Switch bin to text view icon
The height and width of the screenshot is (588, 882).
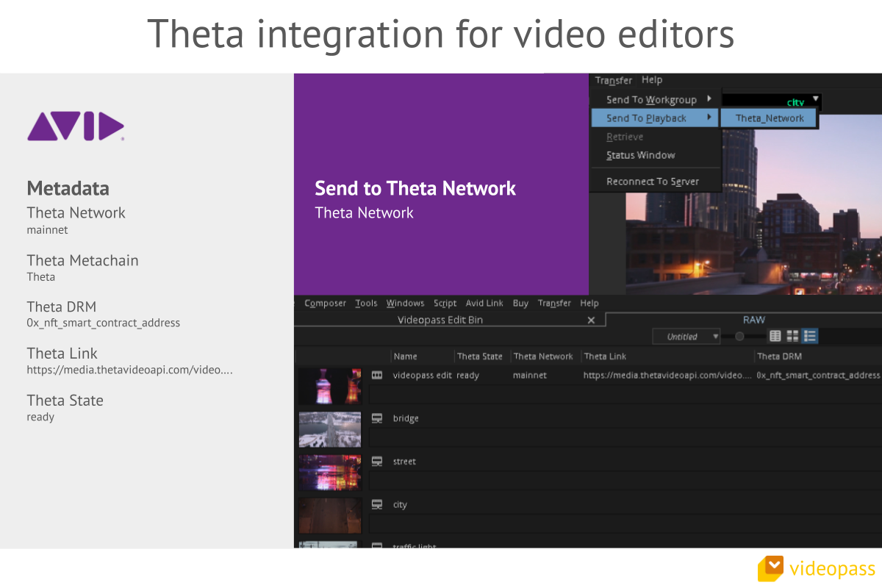point(775,336)
